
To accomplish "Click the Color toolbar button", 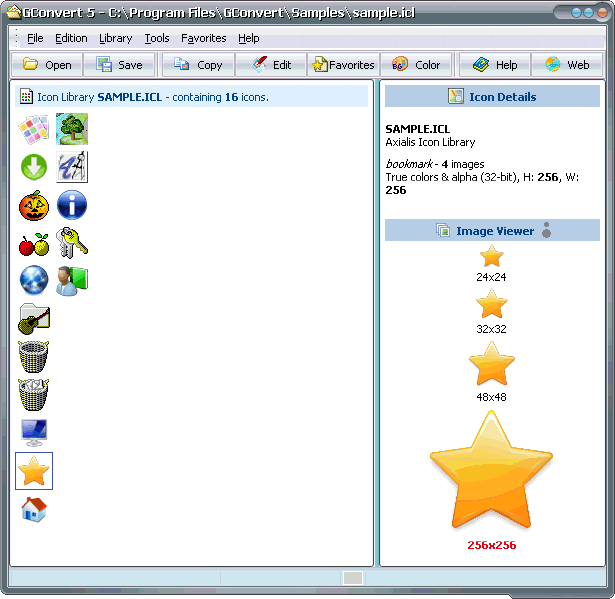I will pyautogui.click(x=416, y=65).
